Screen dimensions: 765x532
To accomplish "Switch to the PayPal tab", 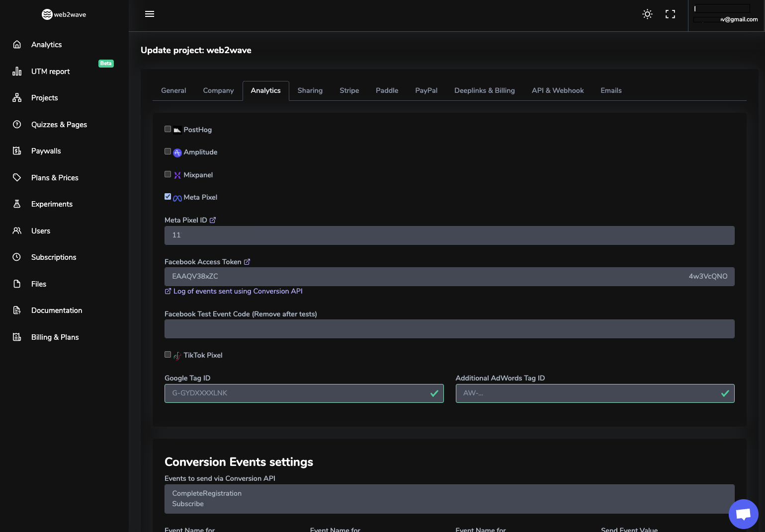I will pos(426,90).
